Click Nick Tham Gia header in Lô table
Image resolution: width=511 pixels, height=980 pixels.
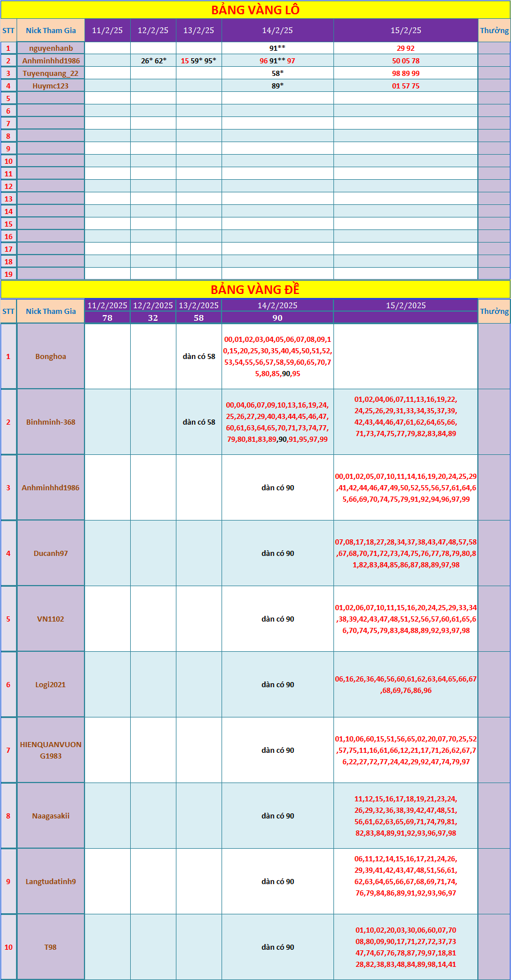[51, 30]
